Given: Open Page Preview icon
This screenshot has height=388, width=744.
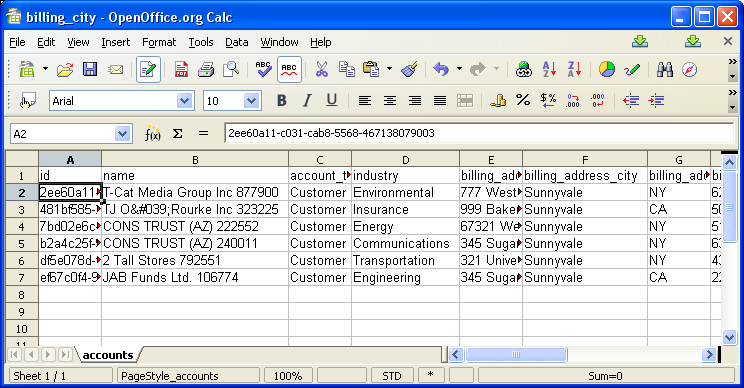Looking at the screenshot, I should [x=231, y=70].
